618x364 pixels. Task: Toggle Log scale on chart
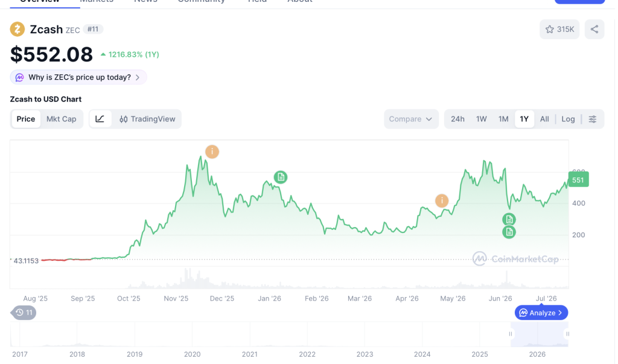[x=568, y=119]
